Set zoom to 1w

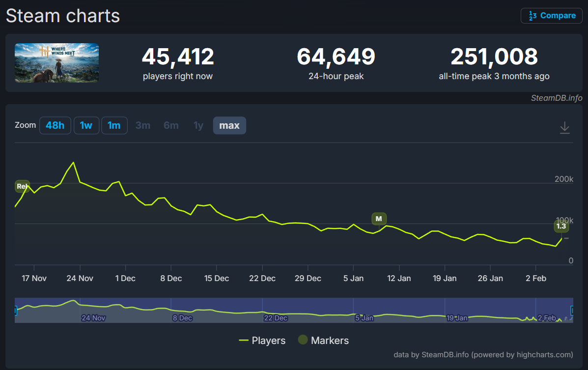pos(86,125)
